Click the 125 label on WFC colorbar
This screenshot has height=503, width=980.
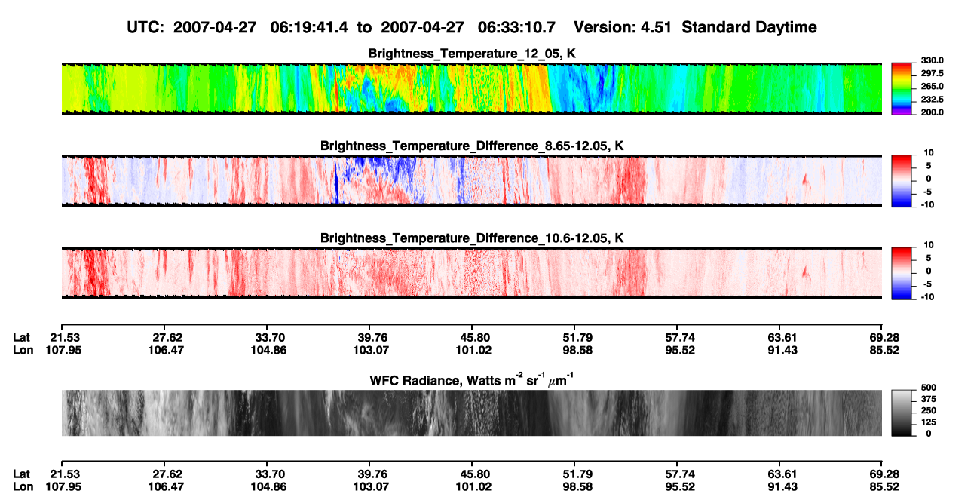point(929,422)
